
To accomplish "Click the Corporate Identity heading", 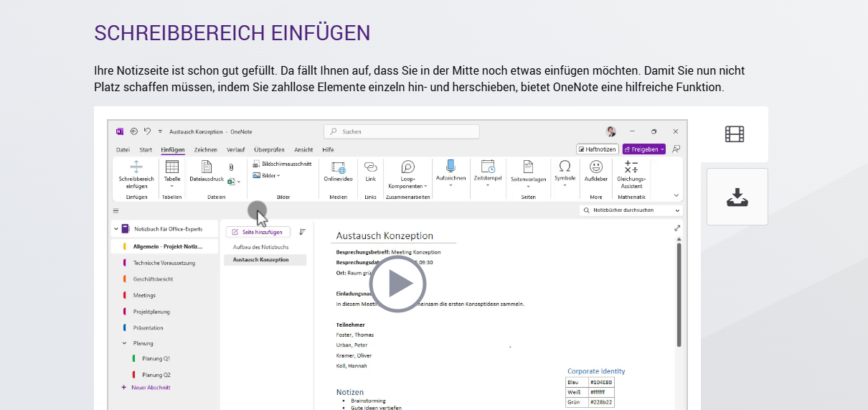I will coord(596,371).
